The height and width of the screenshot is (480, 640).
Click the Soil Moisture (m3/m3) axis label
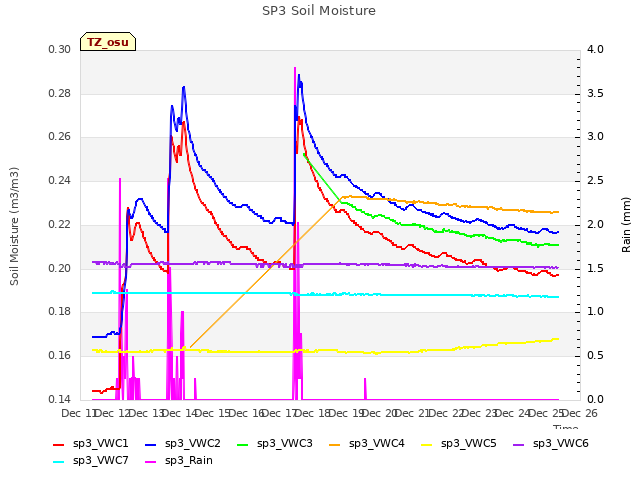[14, 226]
